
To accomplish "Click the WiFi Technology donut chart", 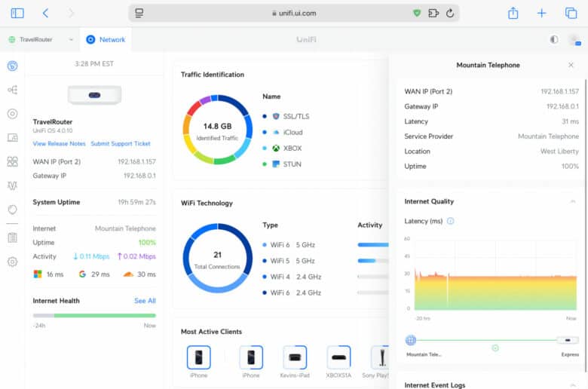I will point(217,258).
